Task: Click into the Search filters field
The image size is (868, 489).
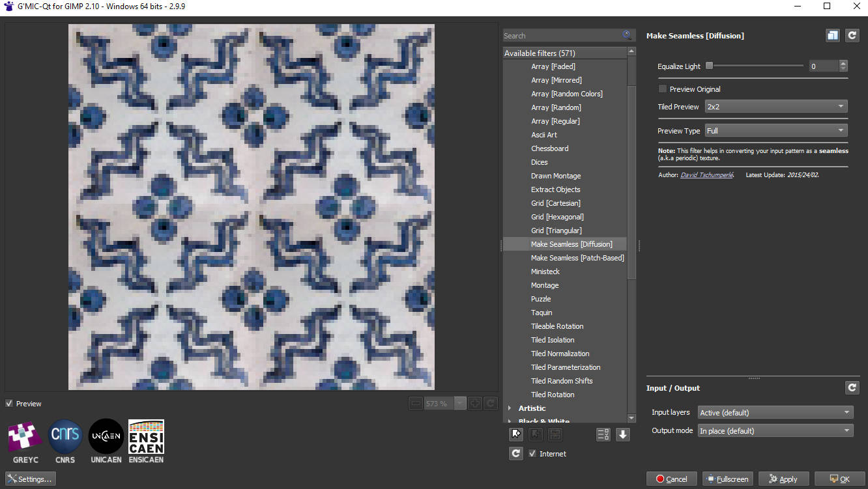Action: tap(560, 36)
